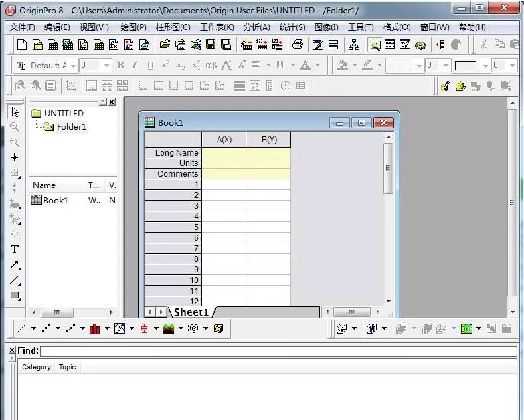Expand the Scatter plot type arrow
The height and width of the screenshot is (420, 524).
coord(58,328)
